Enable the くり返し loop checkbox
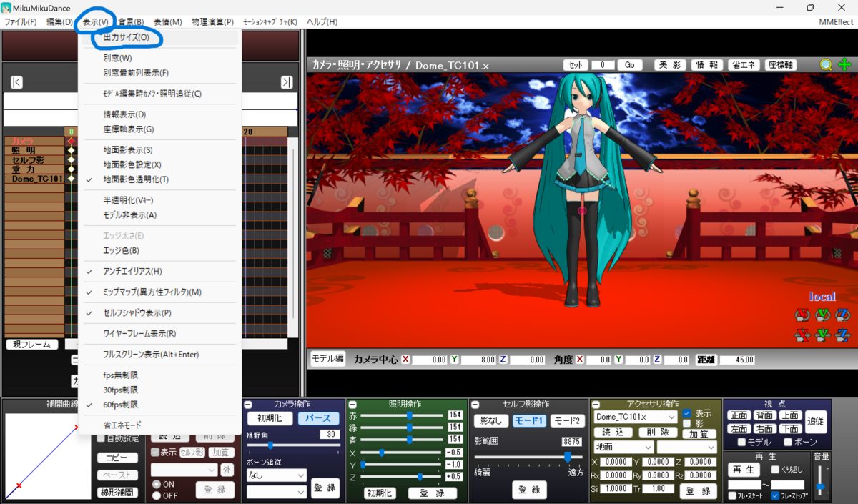Viewport: 858px width, 504px height. click(775, 470)
